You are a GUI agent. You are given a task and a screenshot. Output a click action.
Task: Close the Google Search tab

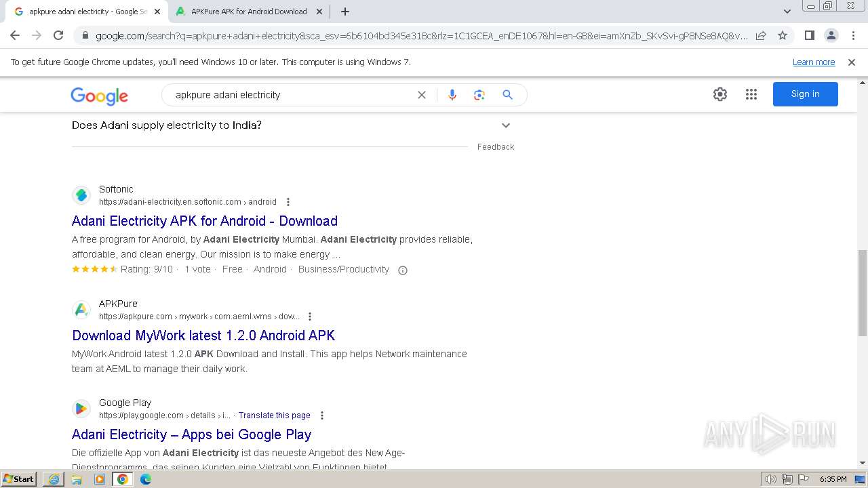tap(157, 12)
